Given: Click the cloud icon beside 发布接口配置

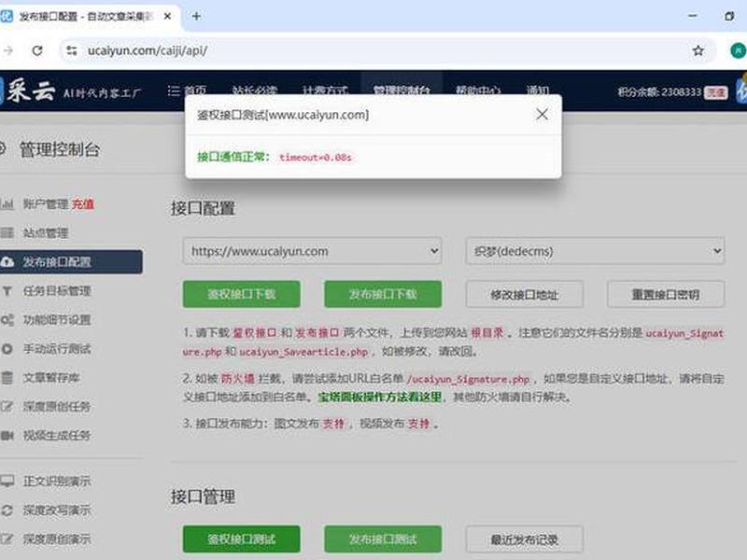Looking at the screenshot, I should (7, 262).
